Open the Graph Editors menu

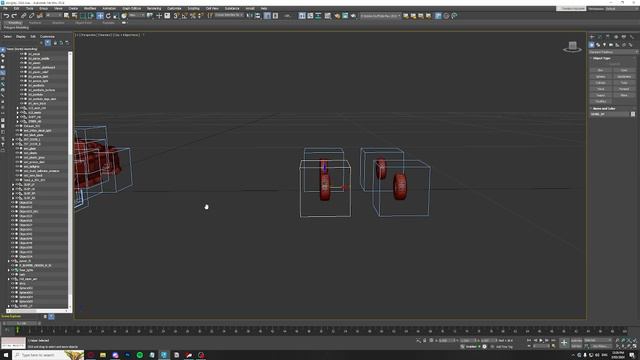tap(131, 9)
